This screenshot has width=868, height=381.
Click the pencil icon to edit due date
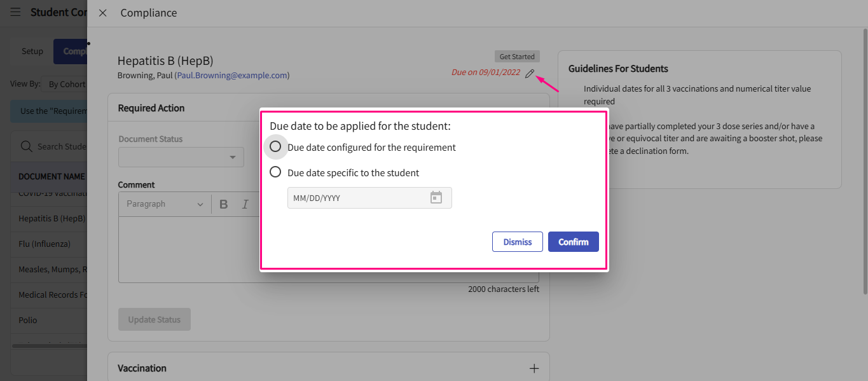pos(530,73)
